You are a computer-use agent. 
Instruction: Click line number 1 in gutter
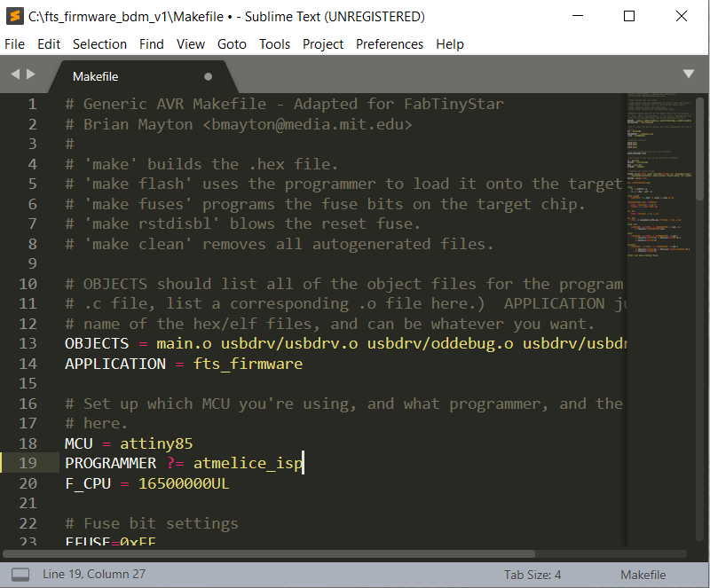(x=32, y=104)
